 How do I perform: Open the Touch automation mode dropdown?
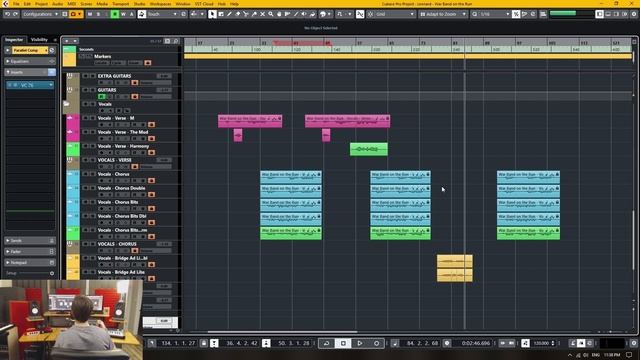(x=162, y=14)
